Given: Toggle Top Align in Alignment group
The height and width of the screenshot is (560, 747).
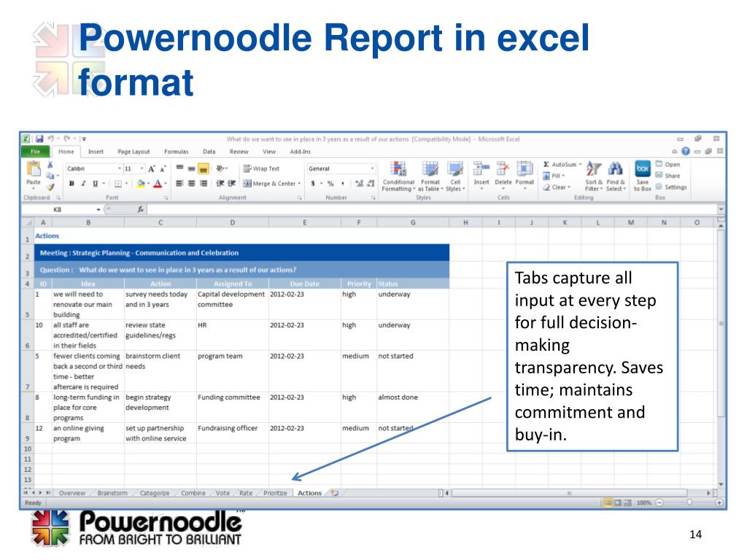Looking at the screenshot, I should coord(179,168).
